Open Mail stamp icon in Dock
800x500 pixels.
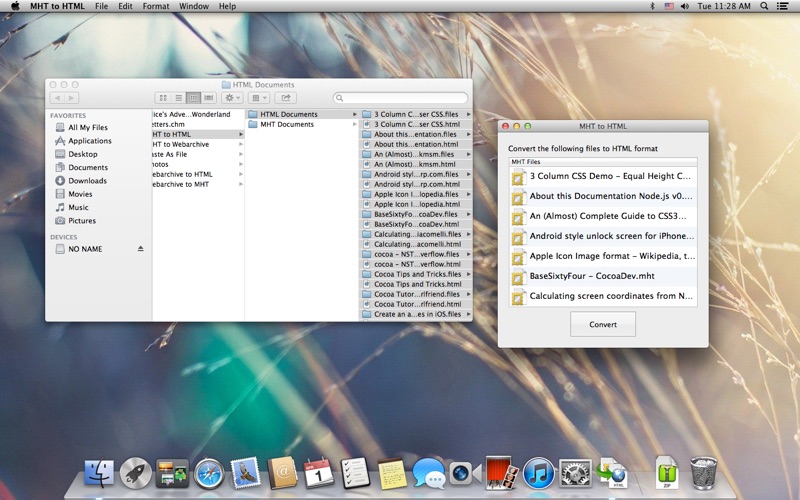[245, 473]
